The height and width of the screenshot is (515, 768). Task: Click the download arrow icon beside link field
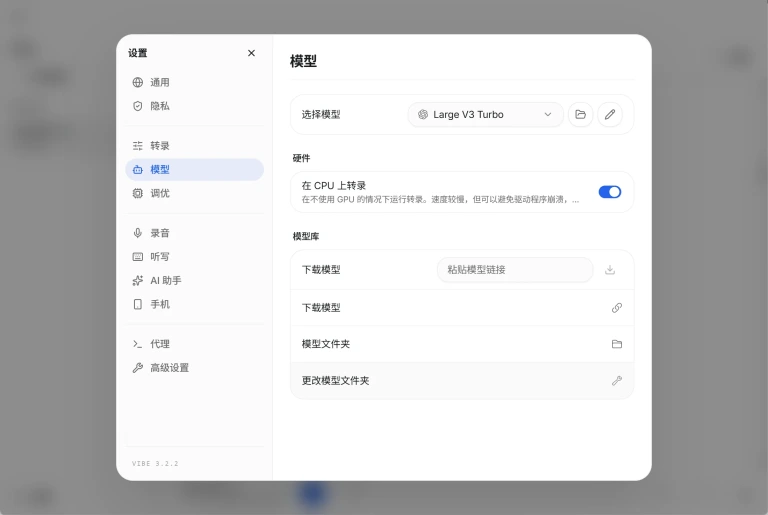[x=610, y=270]
